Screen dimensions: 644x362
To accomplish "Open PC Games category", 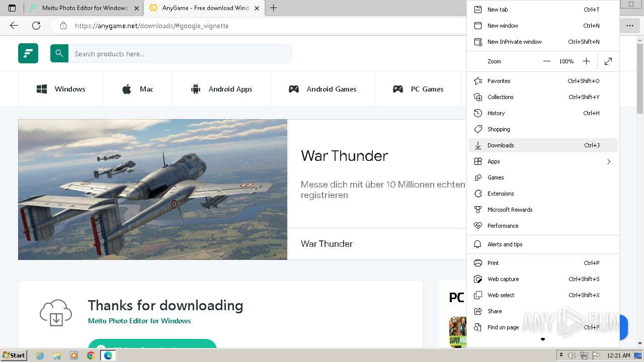I will click(x=418, y=89).
